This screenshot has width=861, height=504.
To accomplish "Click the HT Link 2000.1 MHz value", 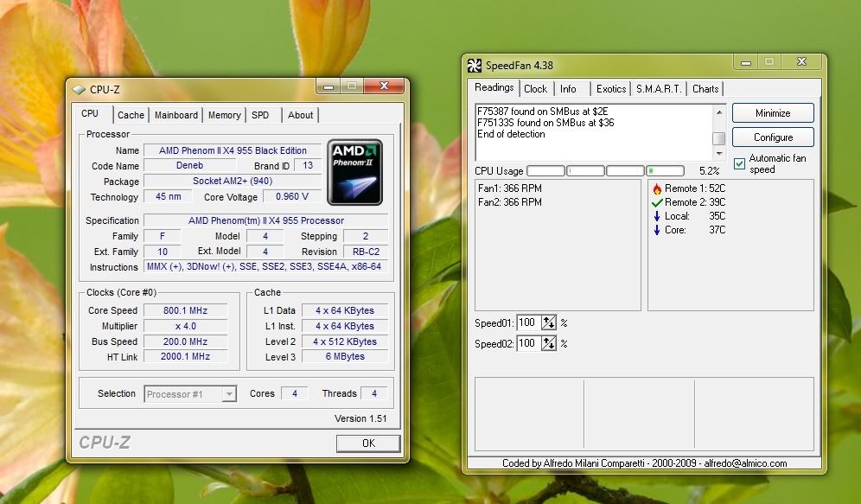I will (x=186, y=357).
